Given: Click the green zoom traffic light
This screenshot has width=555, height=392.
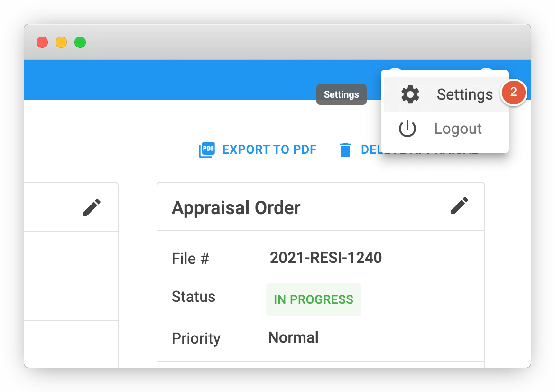Looking at the screenshot, I should [x=80, y=42].
